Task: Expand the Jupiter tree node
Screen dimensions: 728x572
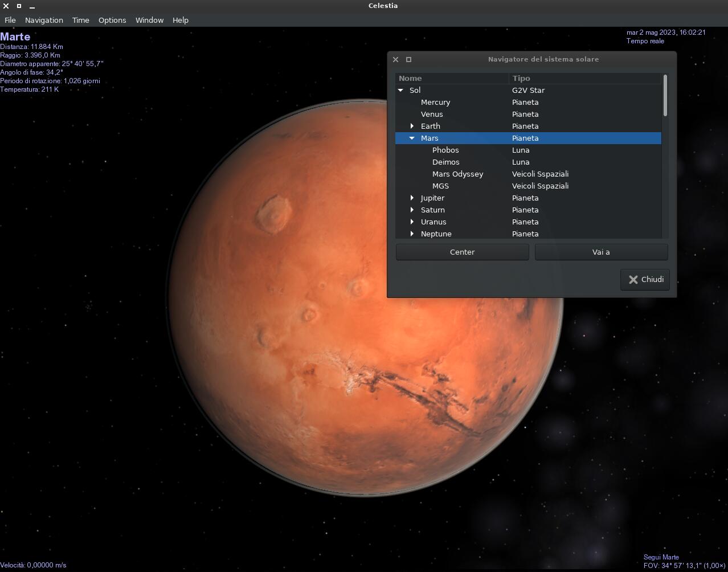Action: [x=412, y=198]
